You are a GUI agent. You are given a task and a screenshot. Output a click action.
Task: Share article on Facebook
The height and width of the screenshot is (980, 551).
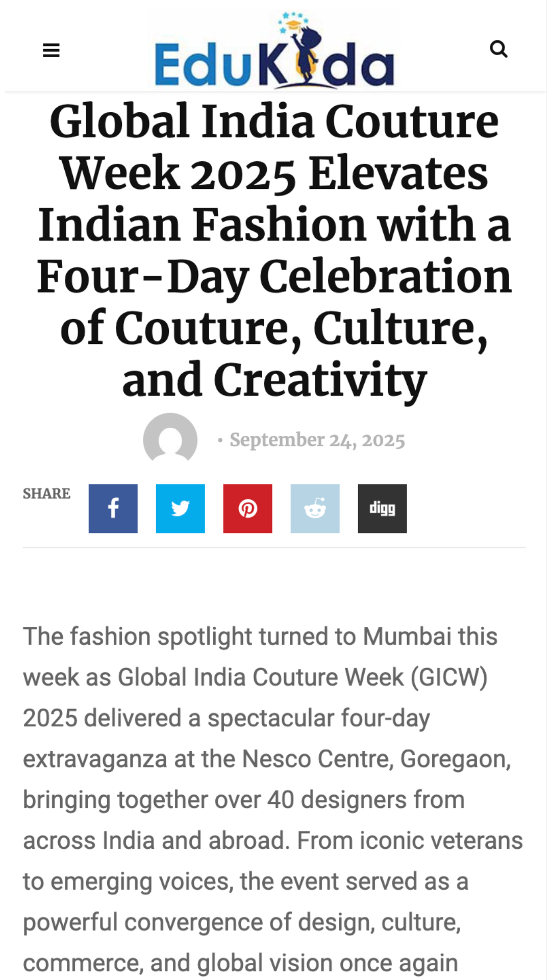tap(113, 508)
